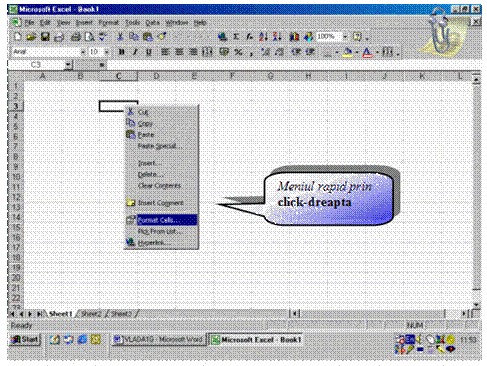Viewport: 487px width, 366px height.
Task: Switch to the Sheet2 worksheet tab
Action: pos(91,313)
